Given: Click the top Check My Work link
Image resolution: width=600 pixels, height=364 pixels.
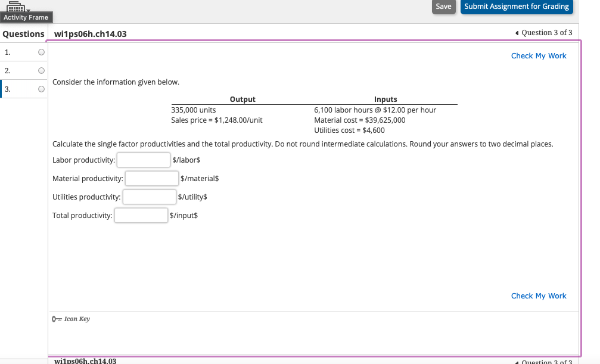Looking at the screenshot, I should 538,55.
